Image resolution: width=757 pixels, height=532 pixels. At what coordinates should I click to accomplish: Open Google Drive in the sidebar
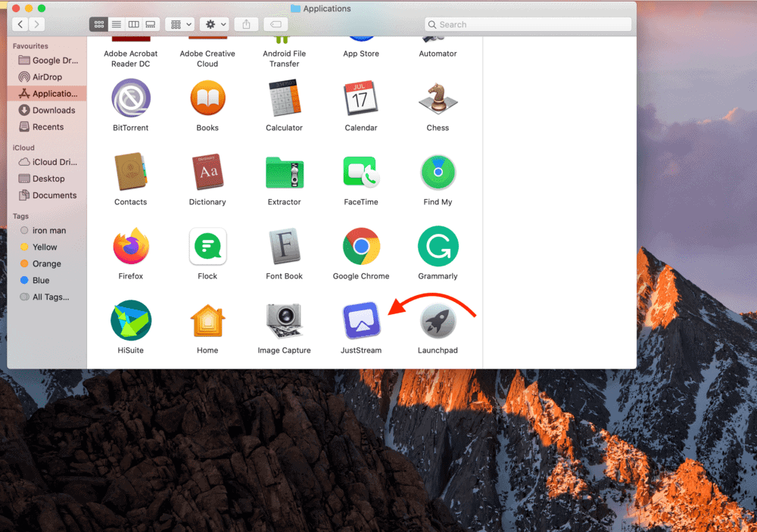point(47,61)
